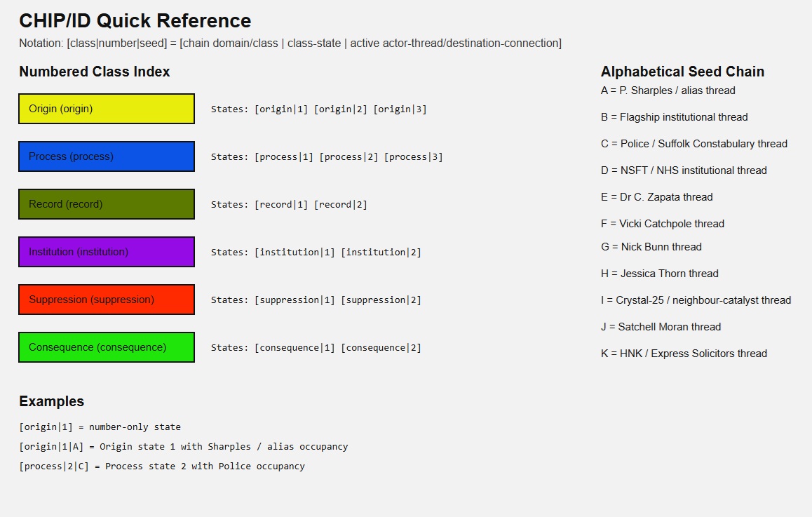Click the [record|1] state text

[281, 205]
